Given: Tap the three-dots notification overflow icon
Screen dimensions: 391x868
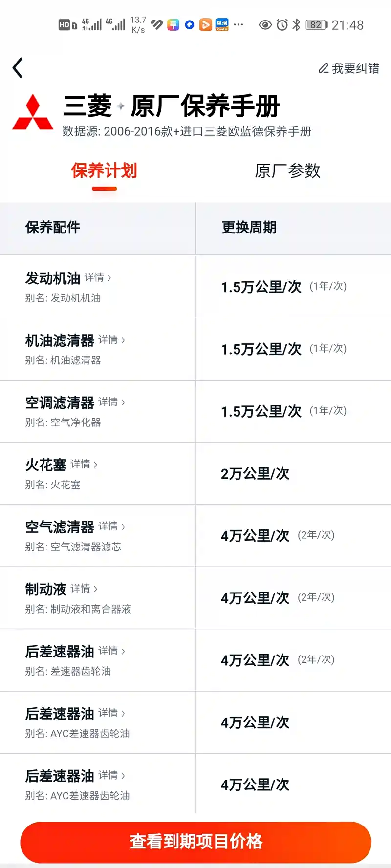Looking at the screenshot, I should tap(239, 25).
